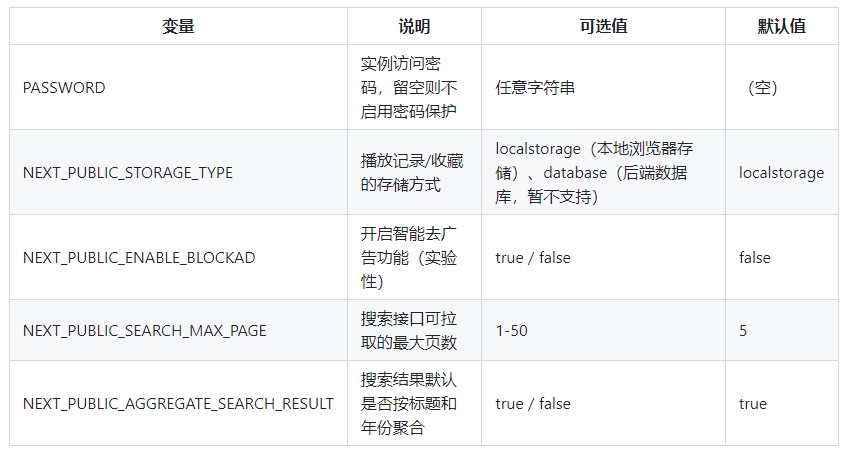Click the 实例访问密码 description cell

[x=409, y=88]
